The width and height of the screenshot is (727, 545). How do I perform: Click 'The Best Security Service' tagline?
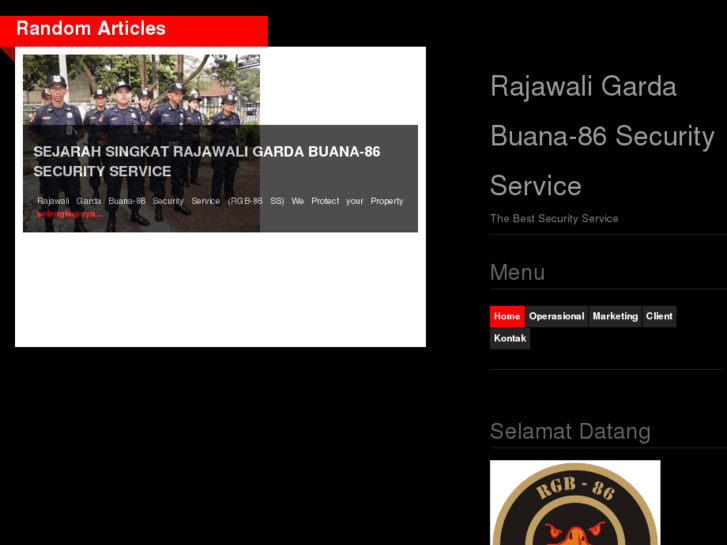click(x=554, y=218)
